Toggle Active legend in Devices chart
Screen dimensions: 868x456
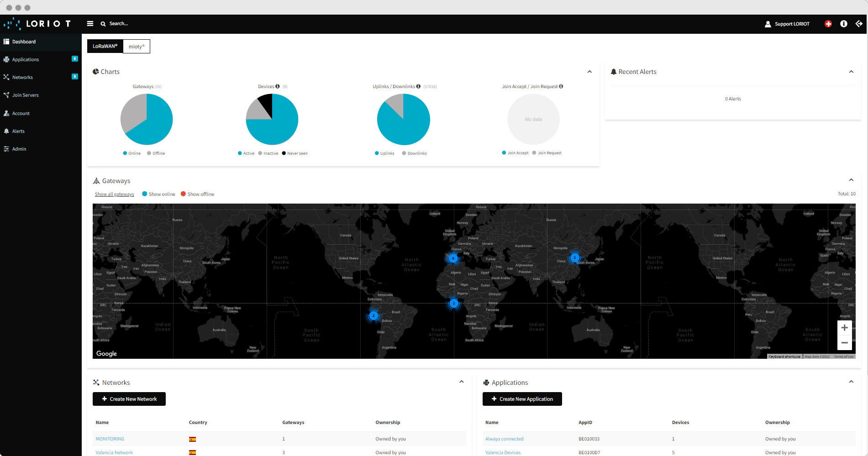click(x=246, y=153)
